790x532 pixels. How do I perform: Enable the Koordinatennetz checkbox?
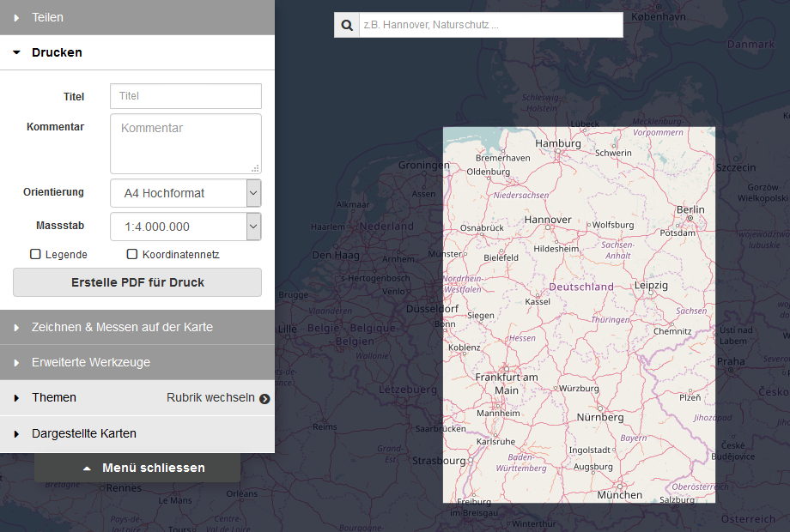point(131,253)
